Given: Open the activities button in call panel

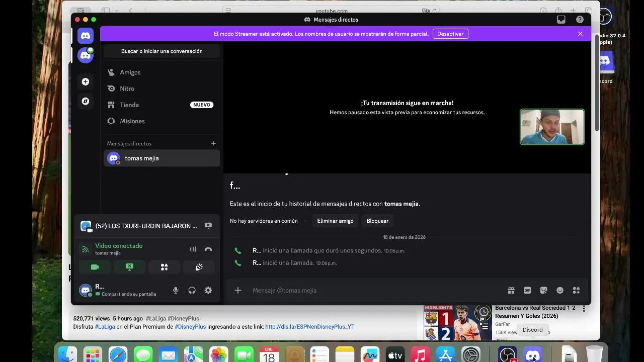Looking at the screenshot, I should (x=164, y=267).
